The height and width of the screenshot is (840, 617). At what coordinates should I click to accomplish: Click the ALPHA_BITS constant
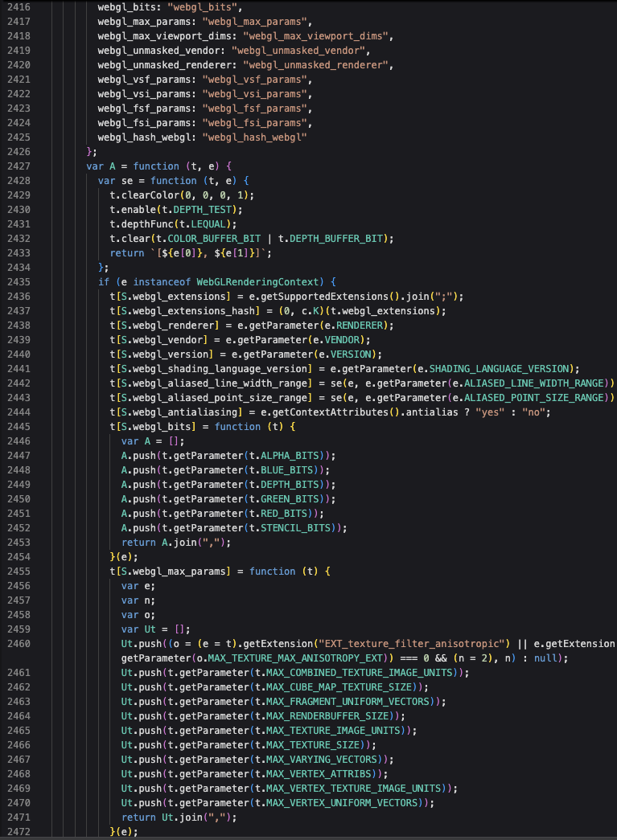[x=289, y=455]
